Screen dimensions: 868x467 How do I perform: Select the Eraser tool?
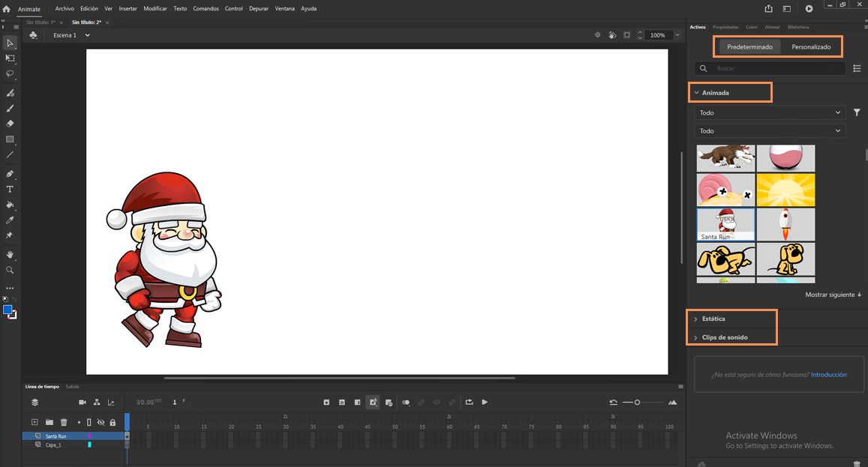(x=10, y=124)
